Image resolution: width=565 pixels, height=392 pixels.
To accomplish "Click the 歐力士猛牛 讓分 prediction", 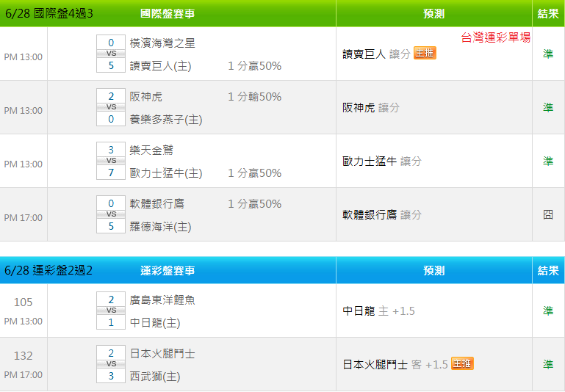I will pyautogui.click(x=382, y=161).
